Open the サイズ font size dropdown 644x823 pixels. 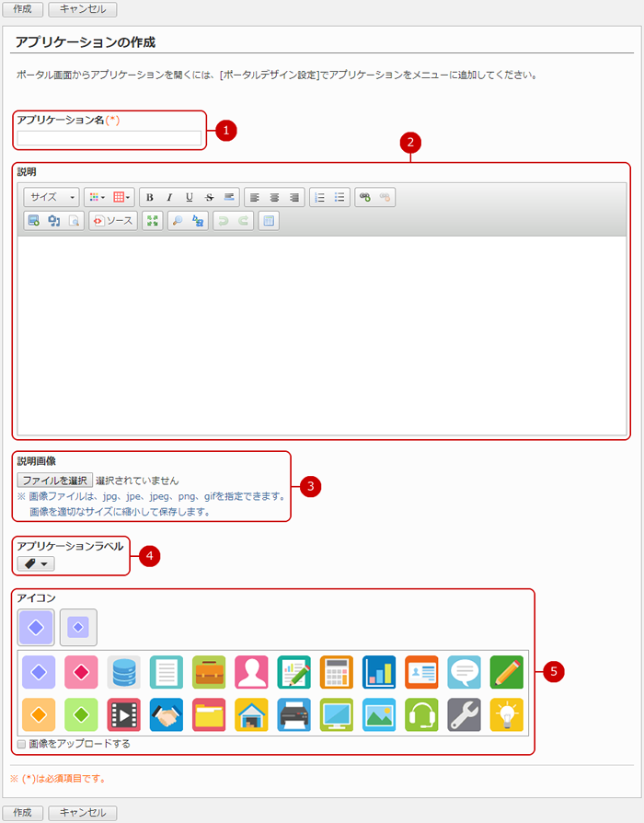52,197
